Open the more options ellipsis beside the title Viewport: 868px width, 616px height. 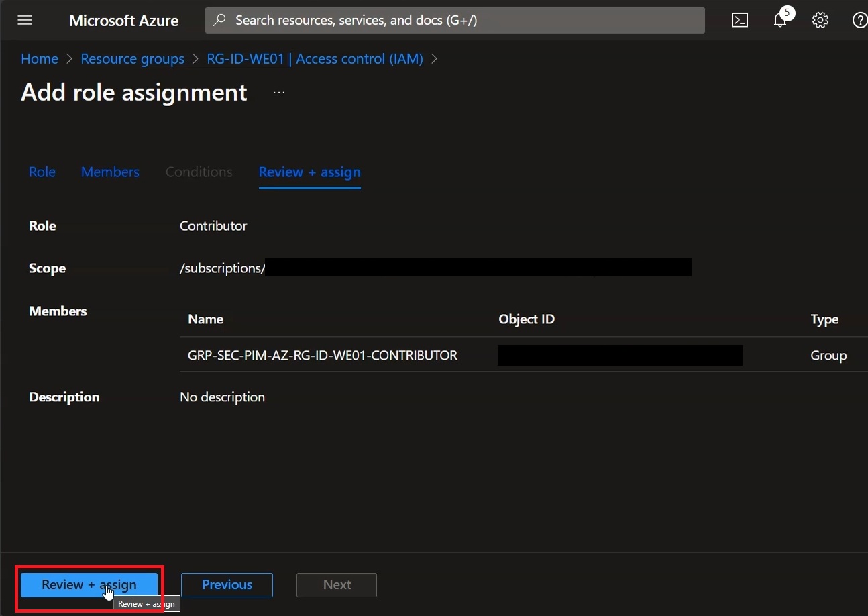[x=279, y=93]
